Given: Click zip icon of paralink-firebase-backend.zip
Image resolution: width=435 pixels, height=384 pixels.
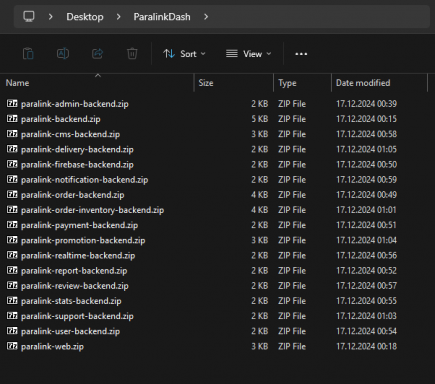Looking at the screenshot, I should [x=12, y=164].
